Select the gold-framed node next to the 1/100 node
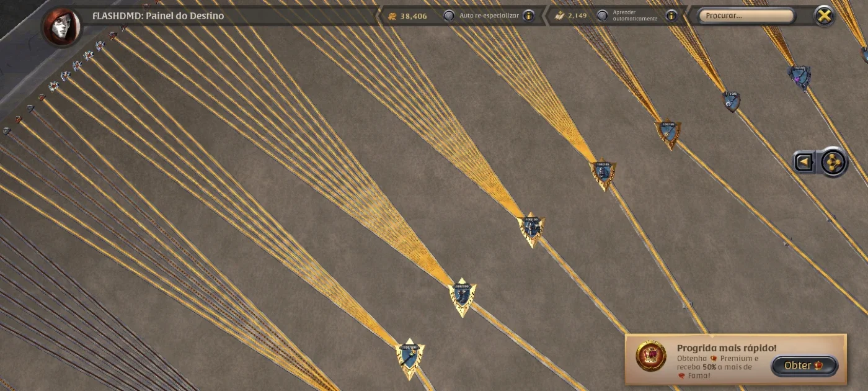Viewport: 868px width, 391px height. tap(668, 134)
